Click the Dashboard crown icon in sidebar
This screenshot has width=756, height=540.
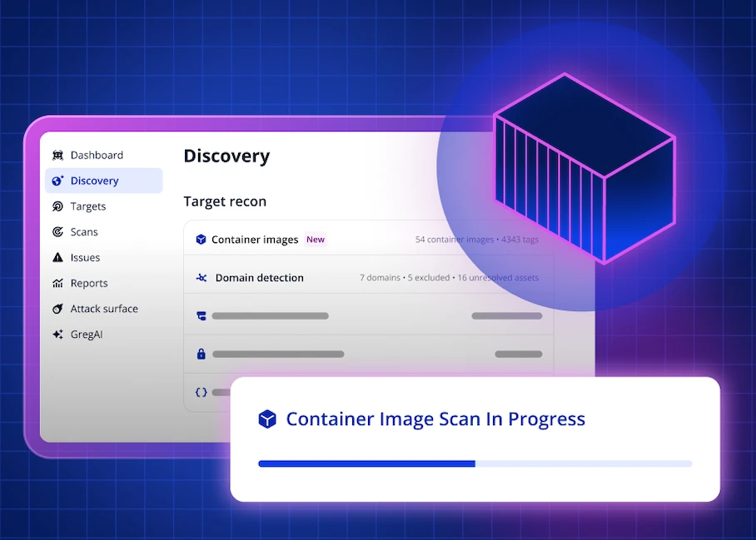click(x=58, y=155)
